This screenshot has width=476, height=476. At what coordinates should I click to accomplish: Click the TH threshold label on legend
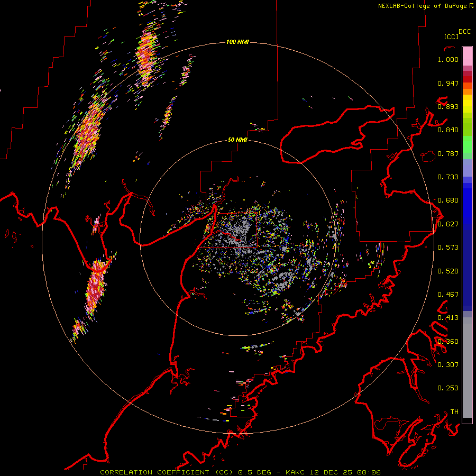(x=454, y=411)
